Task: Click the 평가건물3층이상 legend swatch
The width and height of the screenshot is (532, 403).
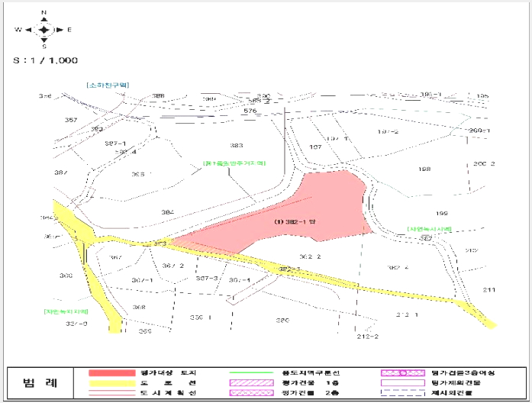Action: coord(403,372)
